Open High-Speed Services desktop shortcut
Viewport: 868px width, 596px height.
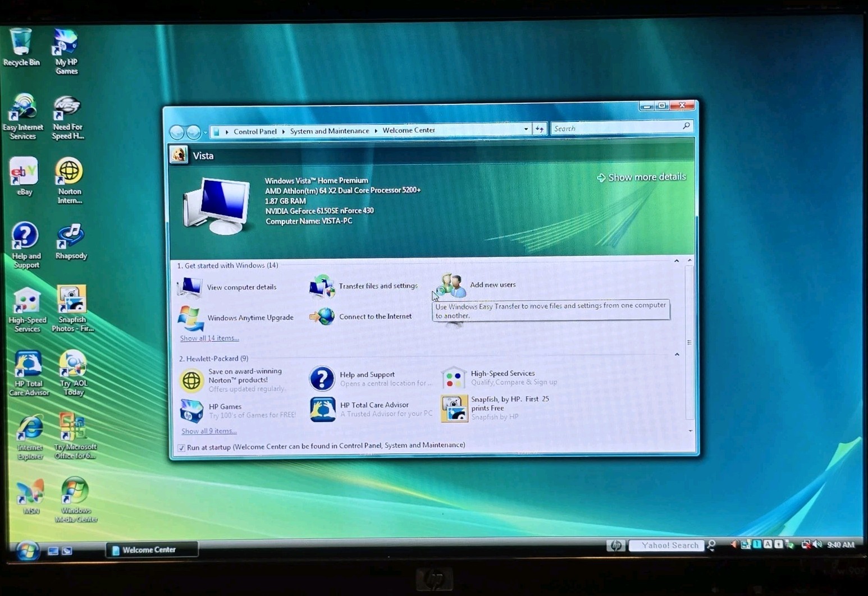click(x=28, y=309)
